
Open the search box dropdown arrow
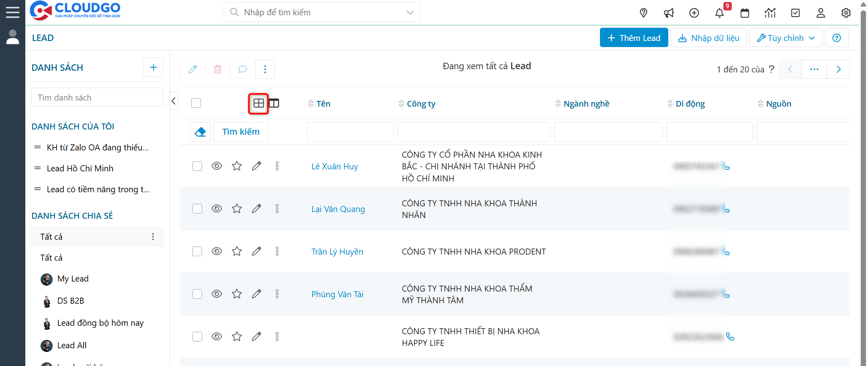[410, 12]
